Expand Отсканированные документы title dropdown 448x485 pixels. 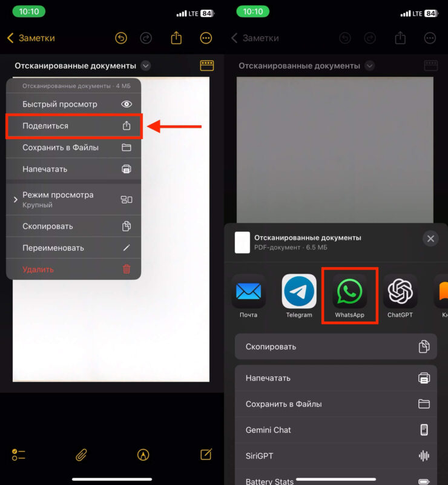coord(145,65)
